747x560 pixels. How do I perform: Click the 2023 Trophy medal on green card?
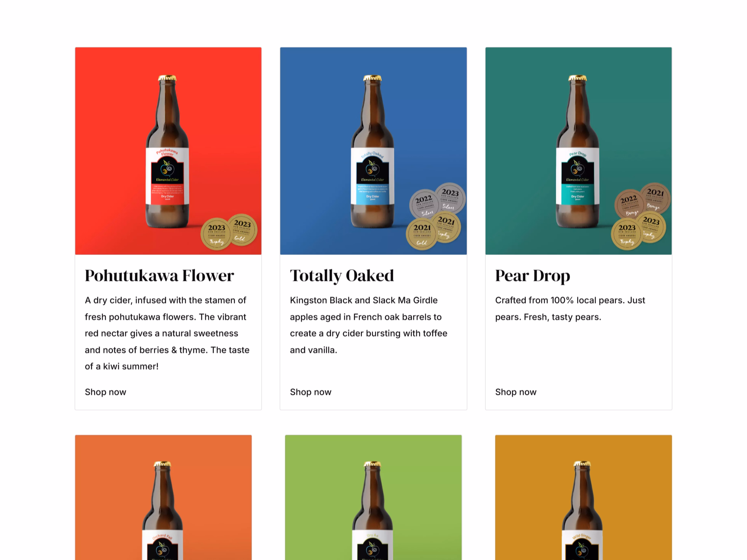[x=627, y=234]
